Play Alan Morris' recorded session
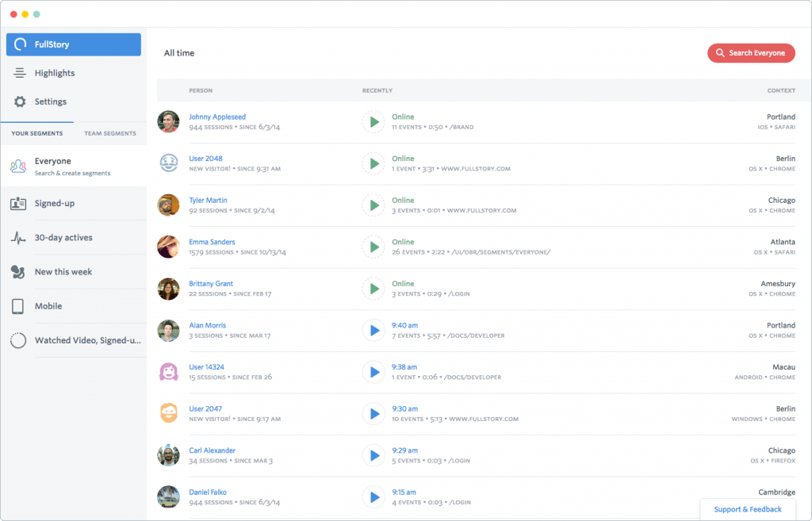The width and height of the screenshot is (812, 521). tap(373, 330)
